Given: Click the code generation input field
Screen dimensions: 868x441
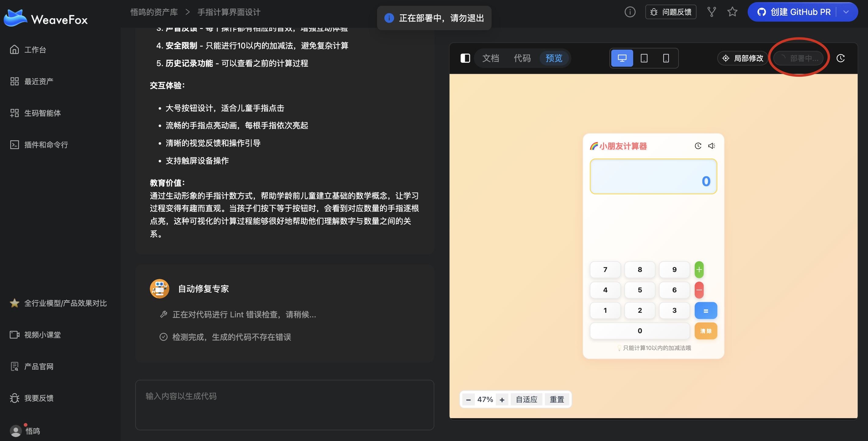Looking at the screenshot, I should pyautogui.click(x=284, y=405).
